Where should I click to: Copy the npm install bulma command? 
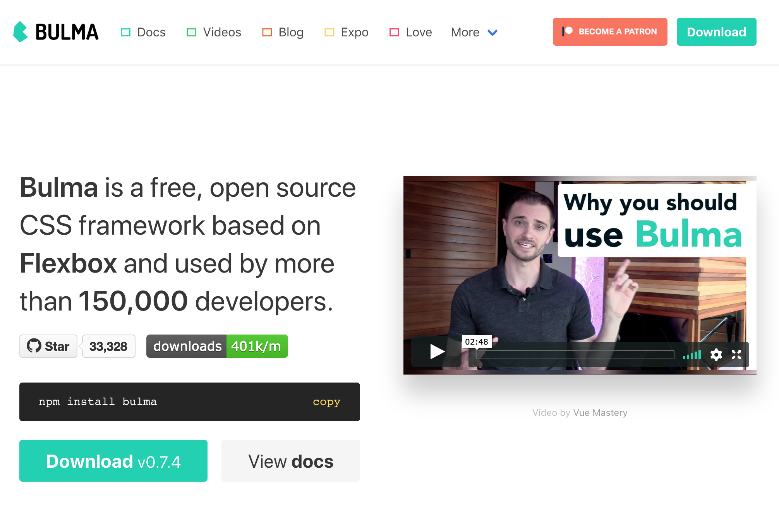[326, 402]
